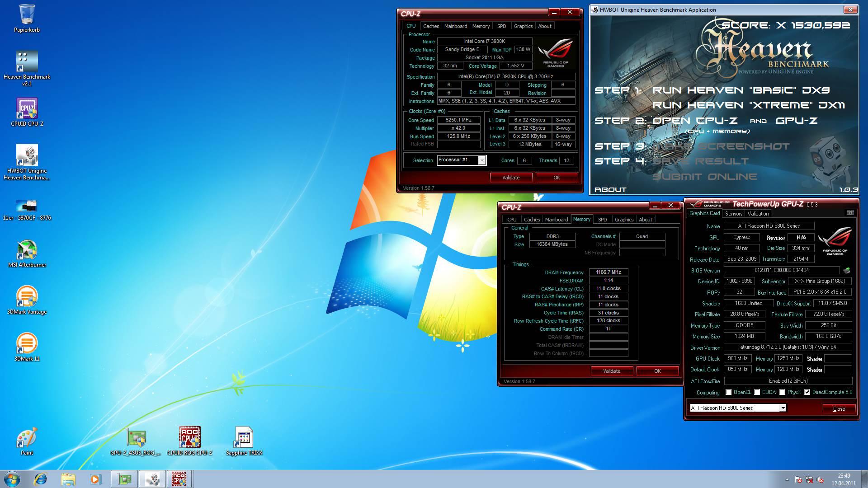
Task: Open Paint desktop shortcut
Action: (x=27, y=441)
